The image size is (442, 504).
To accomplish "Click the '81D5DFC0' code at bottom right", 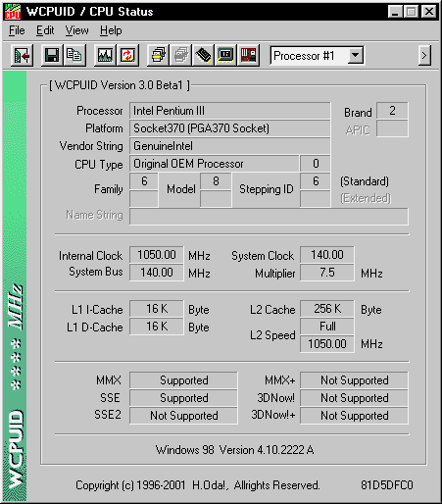I will point(387,485).
